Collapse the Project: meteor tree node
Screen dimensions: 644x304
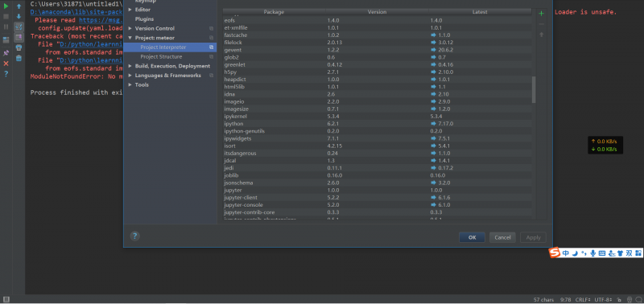(x=130, y=38)
